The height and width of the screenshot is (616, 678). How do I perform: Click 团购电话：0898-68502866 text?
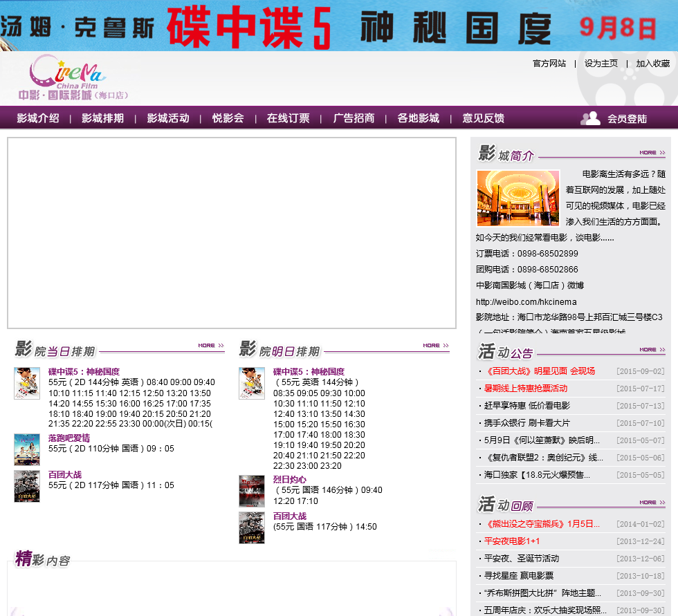coord(526,270)
